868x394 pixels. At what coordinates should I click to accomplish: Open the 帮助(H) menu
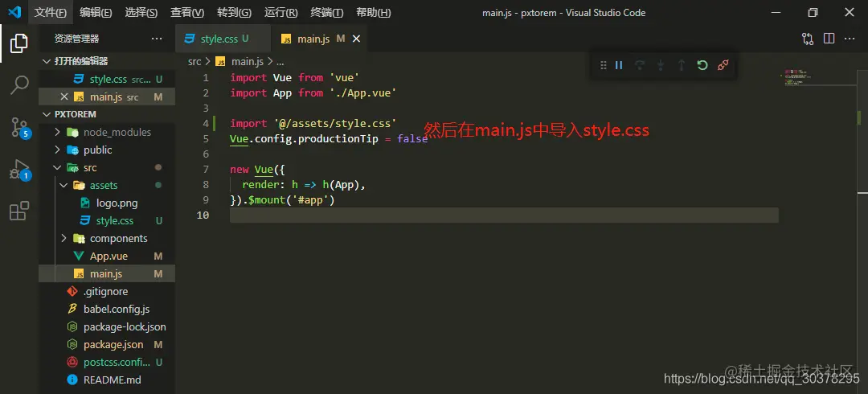tap(373, 12)
